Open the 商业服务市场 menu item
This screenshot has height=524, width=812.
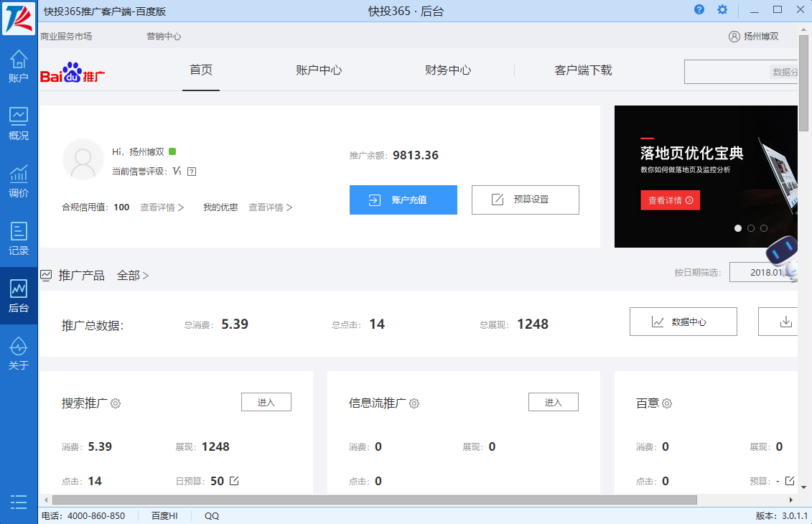tap(66, 36)
